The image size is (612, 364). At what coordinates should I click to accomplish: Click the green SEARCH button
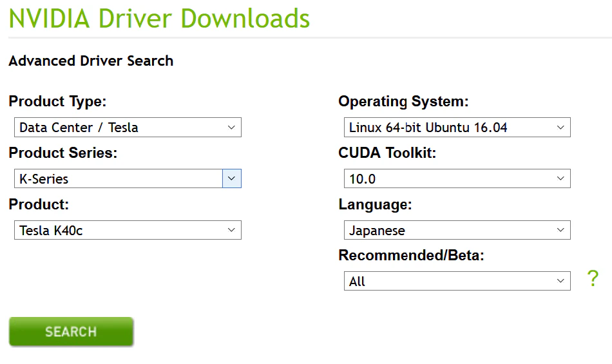click(71, 332)
